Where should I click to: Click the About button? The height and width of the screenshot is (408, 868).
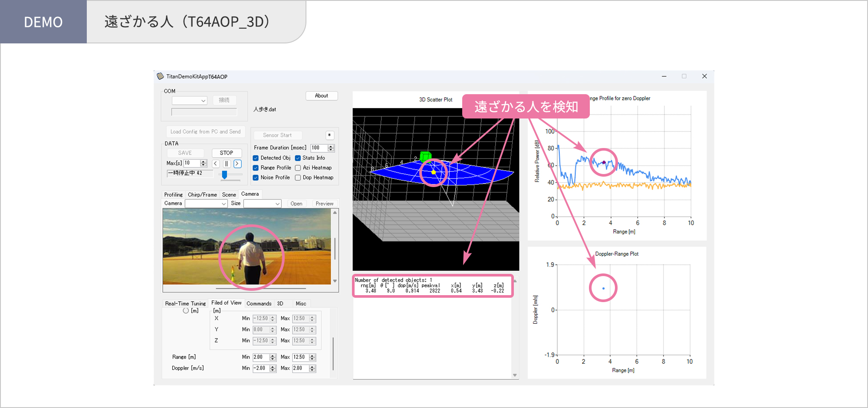coord(322,95)
